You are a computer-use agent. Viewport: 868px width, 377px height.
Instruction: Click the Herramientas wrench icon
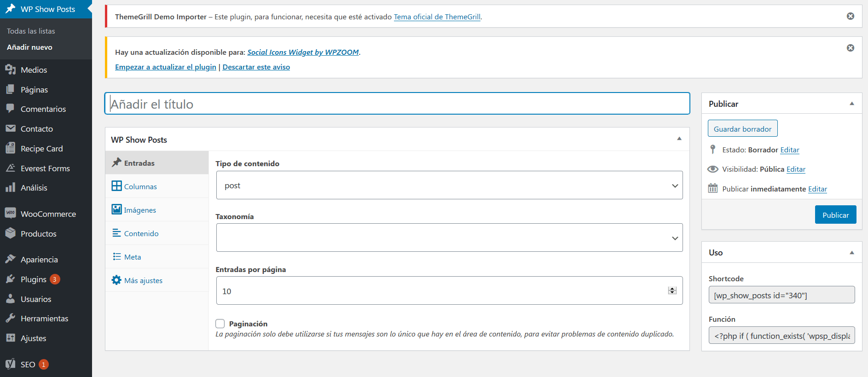point(10,318)
